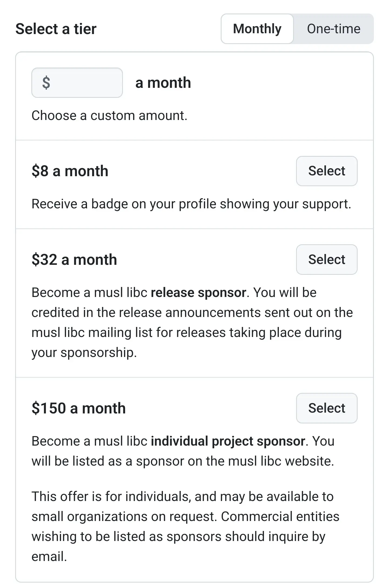Click the "This offer is for individuals" line

coord(183,496)
